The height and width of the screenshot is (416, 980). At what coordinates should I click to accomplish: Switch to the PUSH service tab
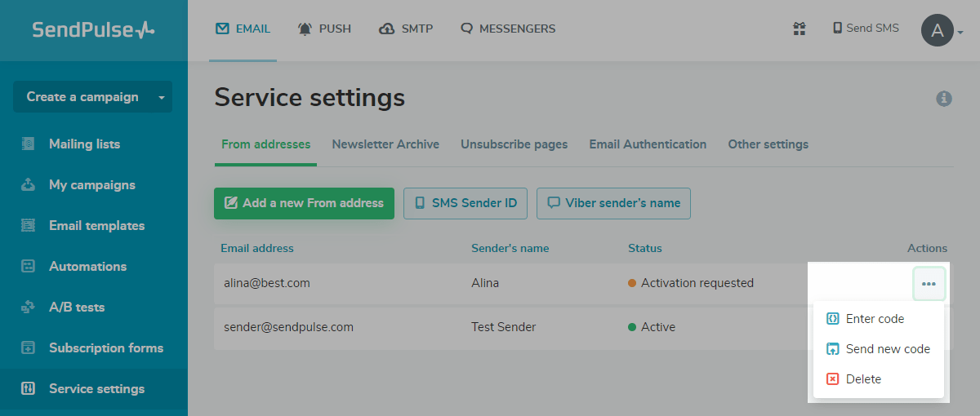point(325,29)
